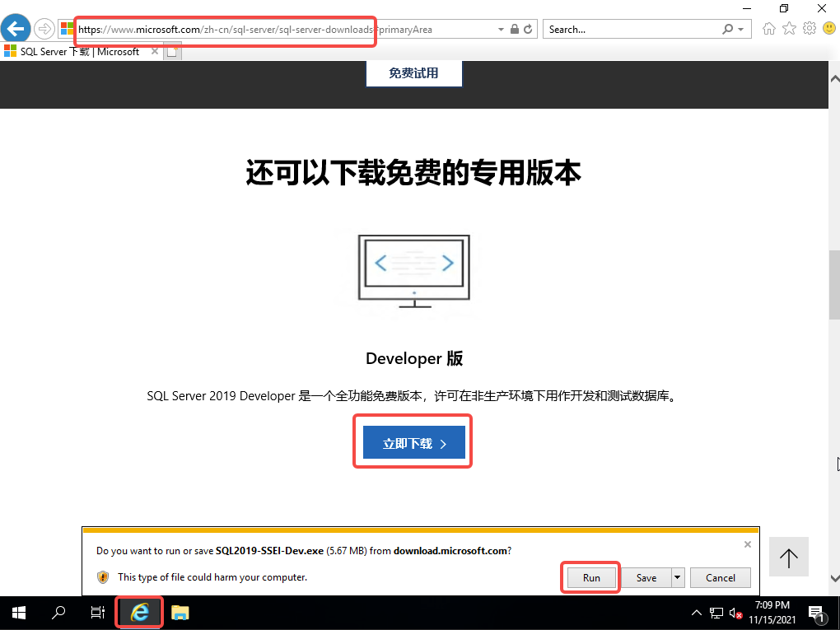Show hidden tray icons
Screen dimensions: 840x630
point(697,613)
